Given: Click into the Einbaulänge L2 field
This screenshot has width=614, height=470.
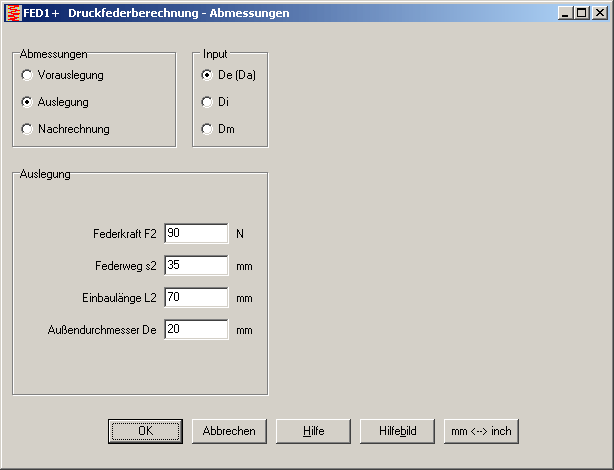Looking at the screenshot, I should 196,298.
